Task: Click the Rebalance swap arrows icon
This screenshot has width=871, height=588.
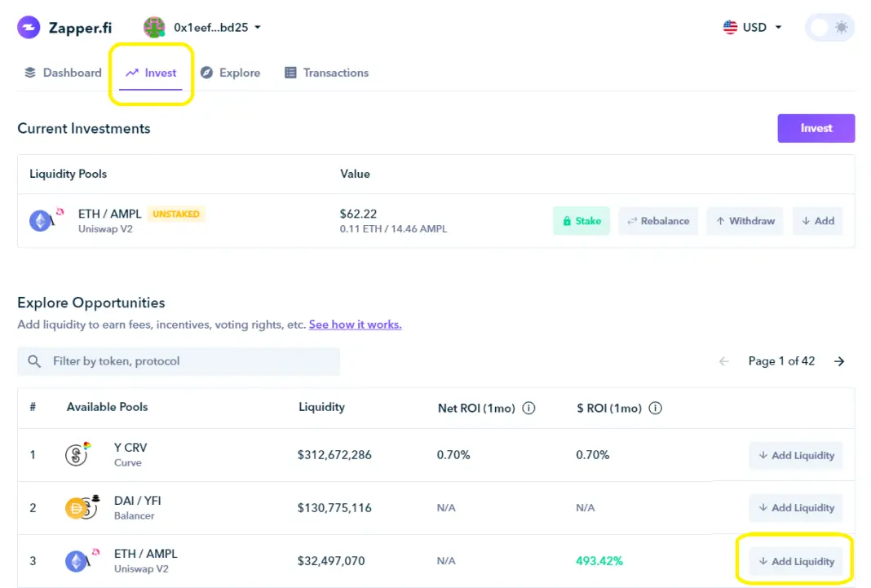Action: coord(632,221)
